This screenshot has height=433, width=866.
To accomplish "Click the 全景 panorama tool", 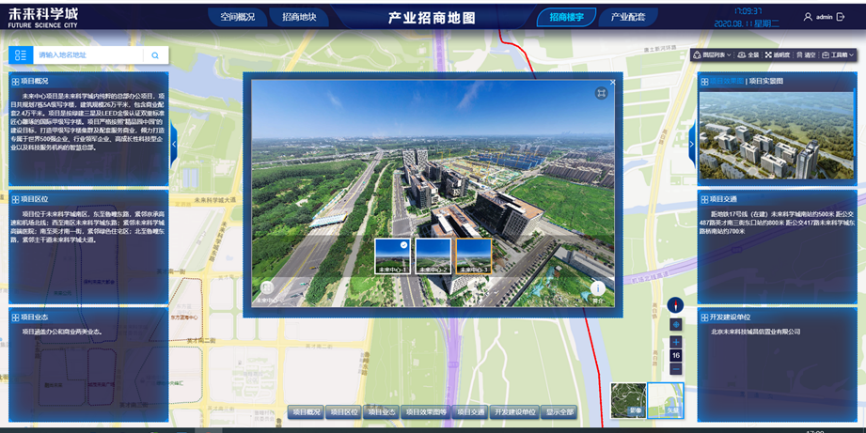I will click(x=749, y=55).
